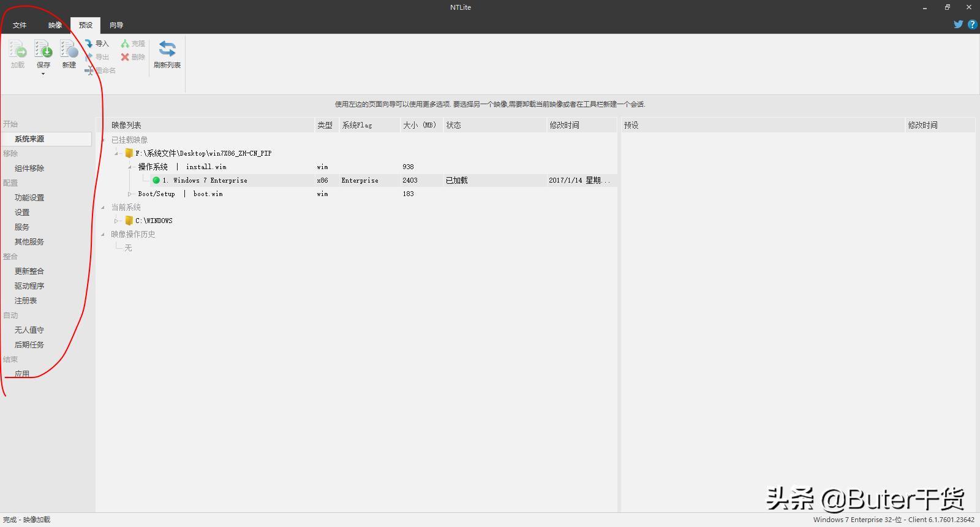This screenshot has height=527, width=980.
Task: Select the '1. Windows 7 Enterprise' image row
Action: point(383,180)
